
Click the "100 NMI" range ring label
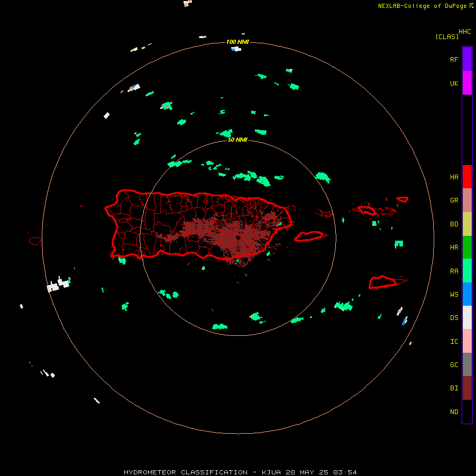(x=237, y=42)
